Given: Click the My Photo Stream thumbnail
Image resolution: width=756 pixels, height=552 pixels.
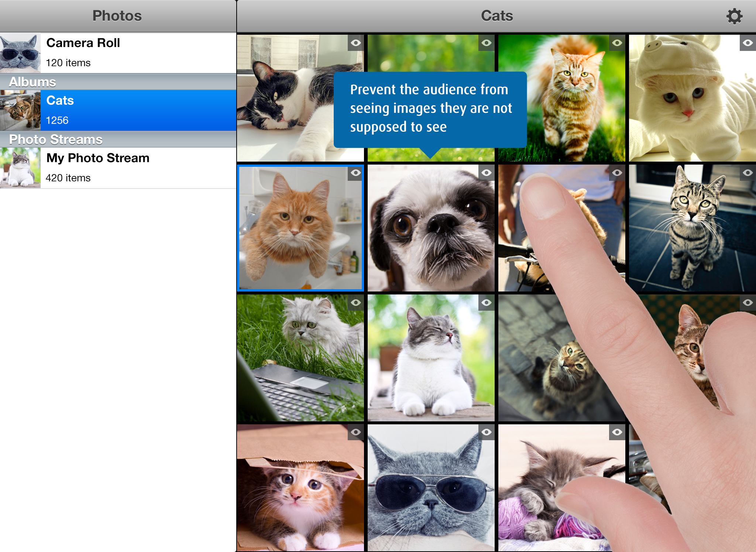Looking at the screenshot, I should click(20, 168).
